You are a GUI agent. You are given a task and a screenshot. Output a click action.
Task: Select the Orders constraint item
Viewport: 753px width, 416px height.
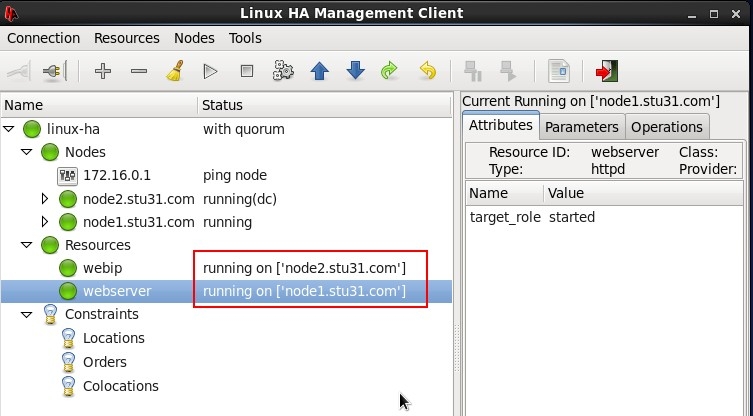point(105,362)
